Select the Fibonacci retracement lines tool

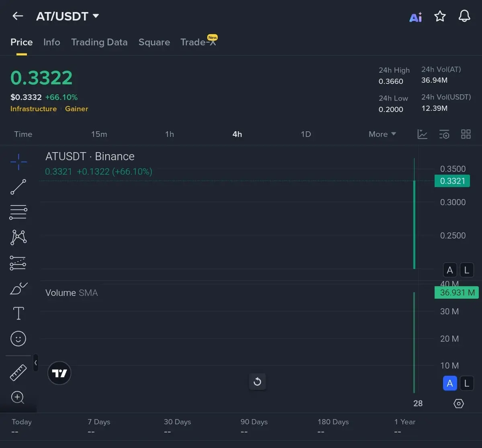click(18, 212)
